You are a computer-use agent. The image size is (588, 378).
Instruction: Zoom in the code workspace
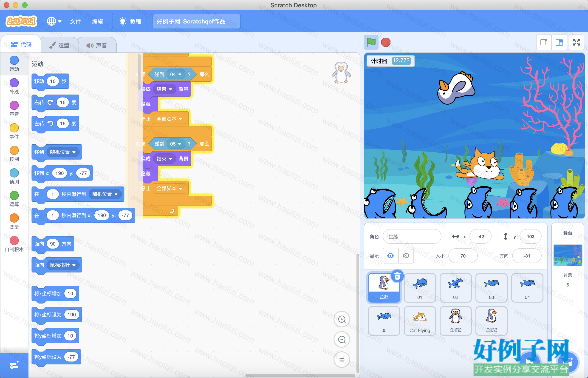coord(342,319)
